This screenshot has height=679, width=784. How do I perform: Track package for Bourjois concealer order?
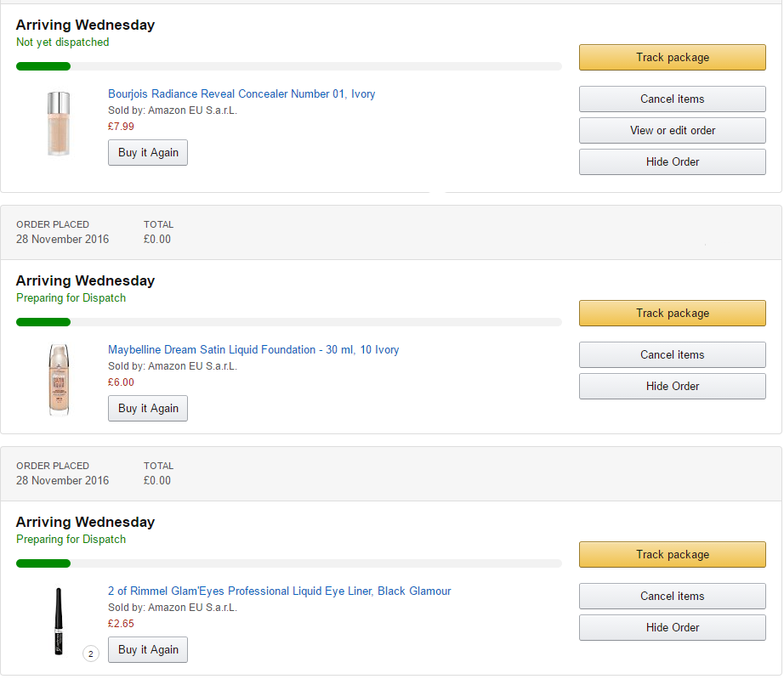[672, 58]
